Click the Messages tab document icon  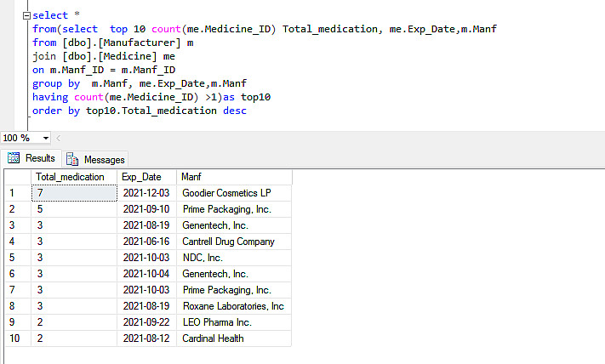tap(72, 159)
